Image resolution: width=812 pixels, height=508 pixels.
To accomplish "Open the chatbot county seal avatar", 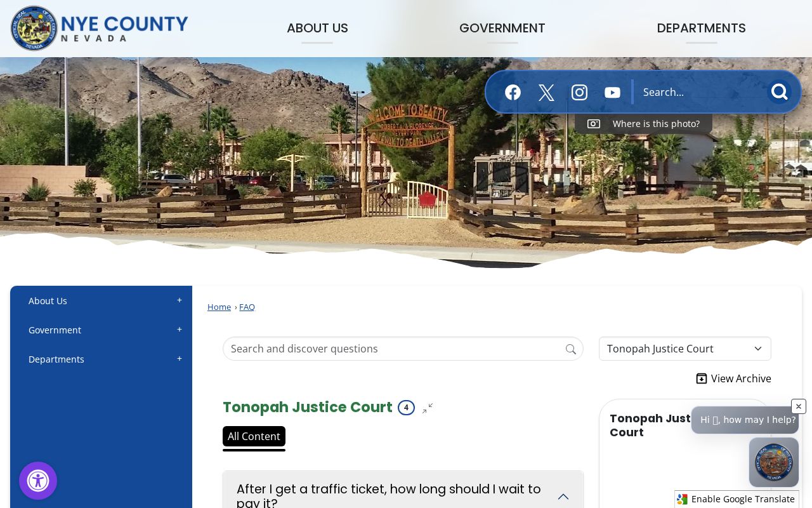I will pyautogui.click(x=774, y=462).
